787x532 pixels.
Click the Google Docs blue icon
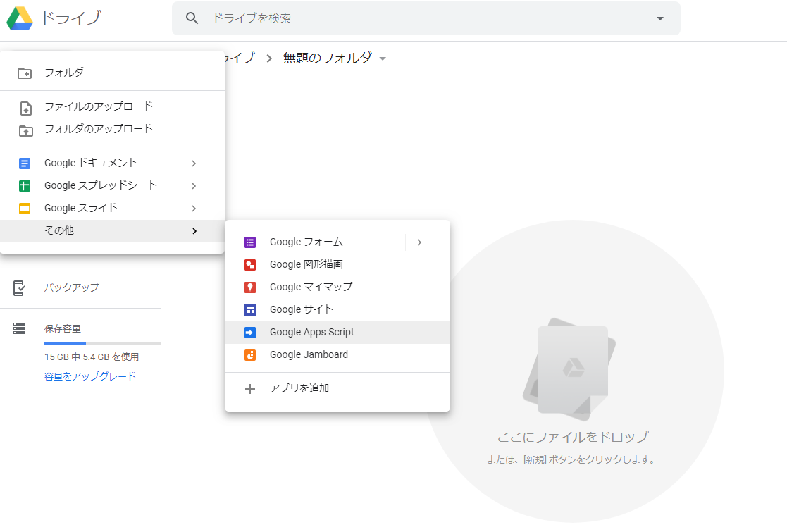pos(25,163)
